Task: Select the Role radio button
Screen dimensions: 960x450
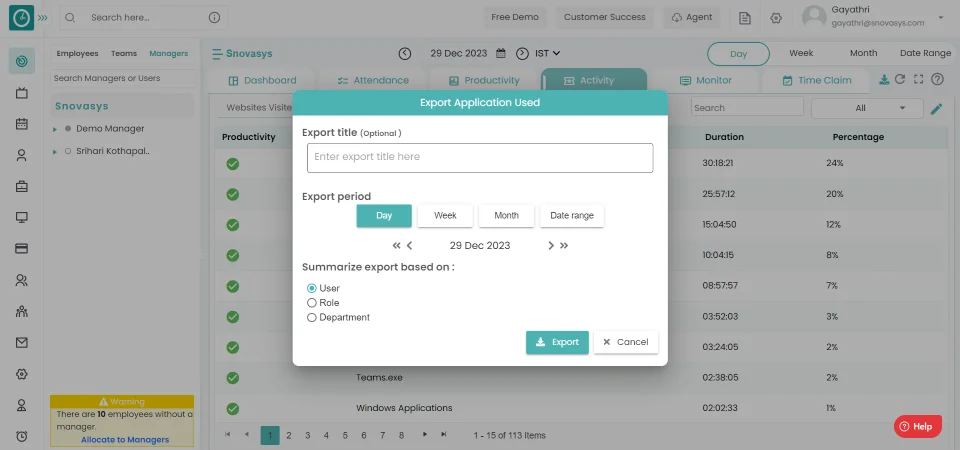Action: coord(312,302)
